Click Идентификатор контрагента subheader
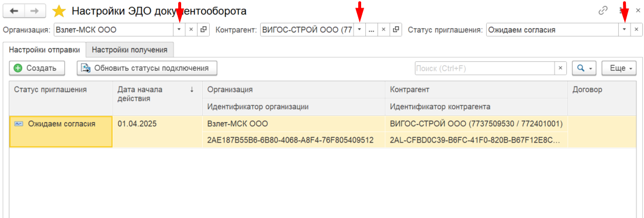The height and width of the screenshot is (218, 644). point(476,107)
